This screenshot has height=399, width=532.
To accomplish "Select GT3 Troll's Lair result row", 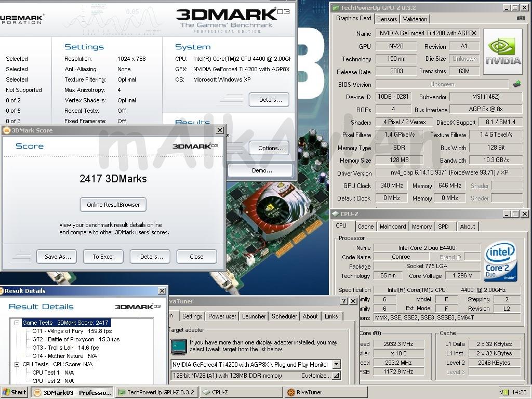I will (65, 348).
